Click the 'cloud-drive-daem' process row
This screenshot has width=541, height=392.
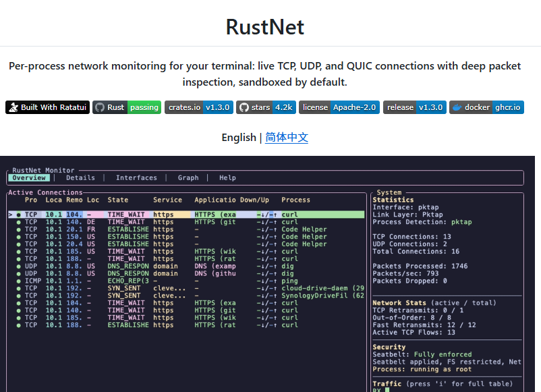[x=186, y=288]
